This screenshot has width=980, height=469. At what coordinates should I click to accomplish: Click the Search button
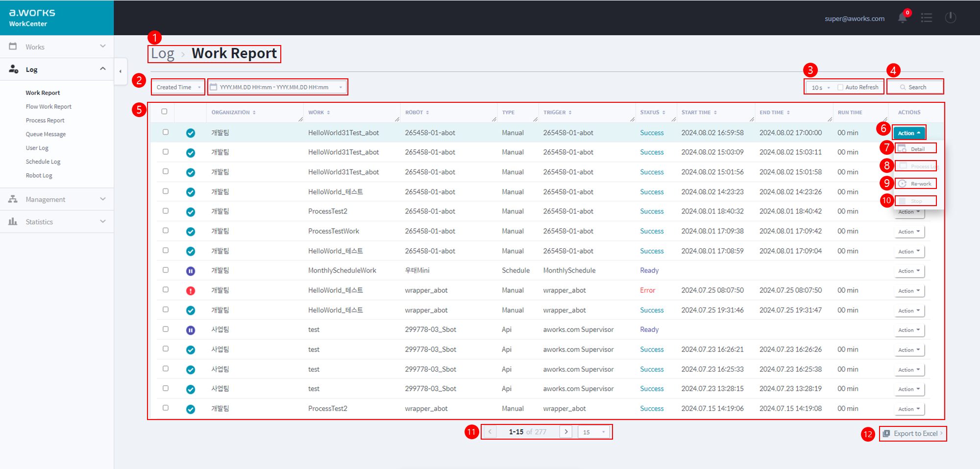click(915, 87)
